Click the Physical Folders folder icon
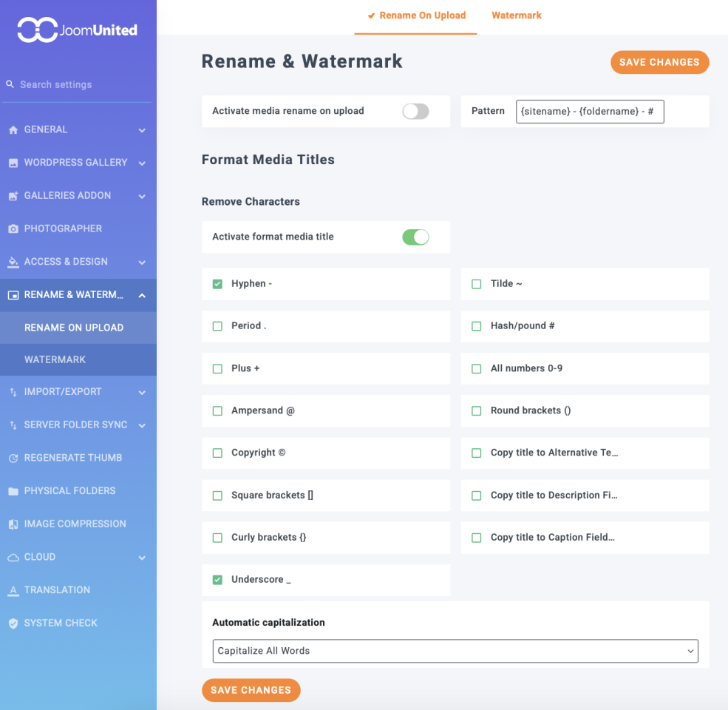This screenshot has height=710, width=728. 13,491
